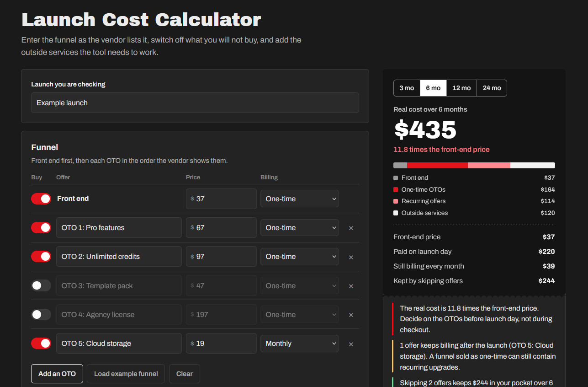
Task: Remove the OTO 4: Agency license row
Action: 351,315
